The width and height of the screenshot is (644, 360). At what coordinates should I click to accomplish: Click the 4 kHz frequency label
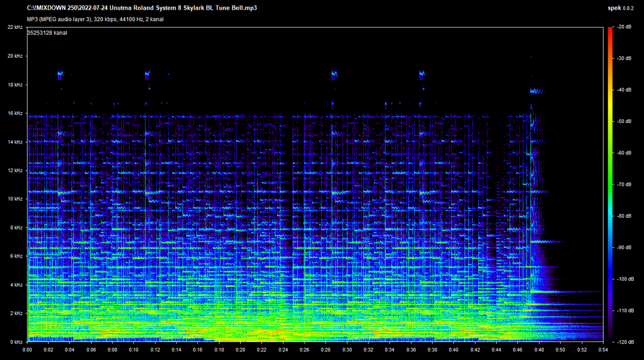point(17,284)
